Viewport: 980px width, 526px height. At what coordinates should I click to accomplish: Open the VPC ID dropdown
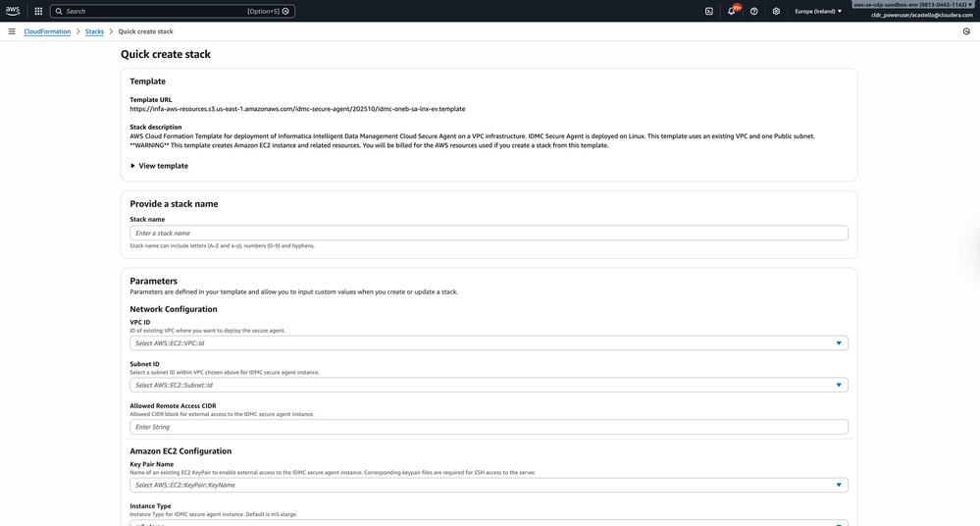[489, 343]
